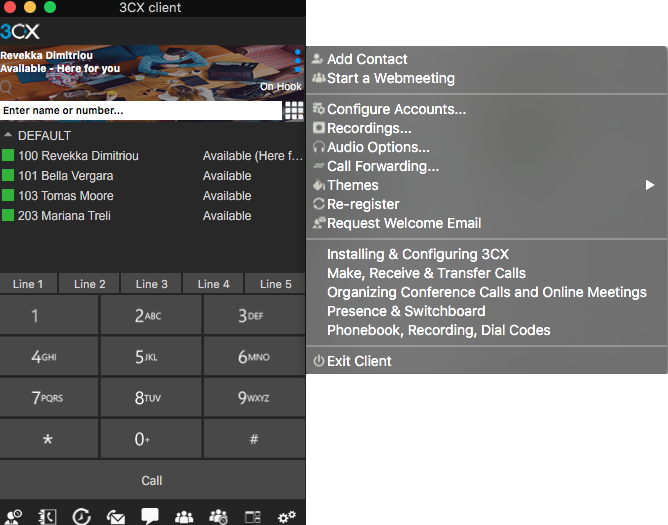This screenshot has height=525, width=668.
Task: Open Installing & Configuring 3CX help link
Action: pos(418,254)
